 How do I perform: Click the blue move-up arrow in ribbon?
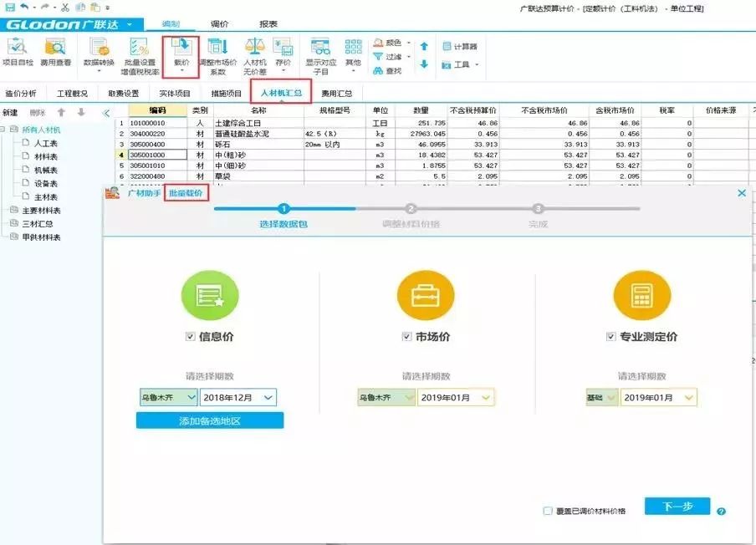tap(424, 46)
